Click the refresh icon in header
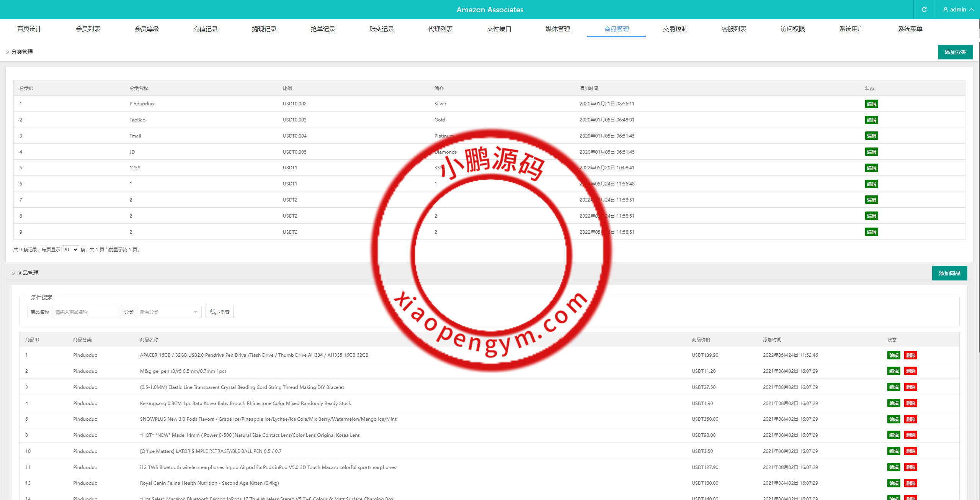980x500 pixels. 924,10
